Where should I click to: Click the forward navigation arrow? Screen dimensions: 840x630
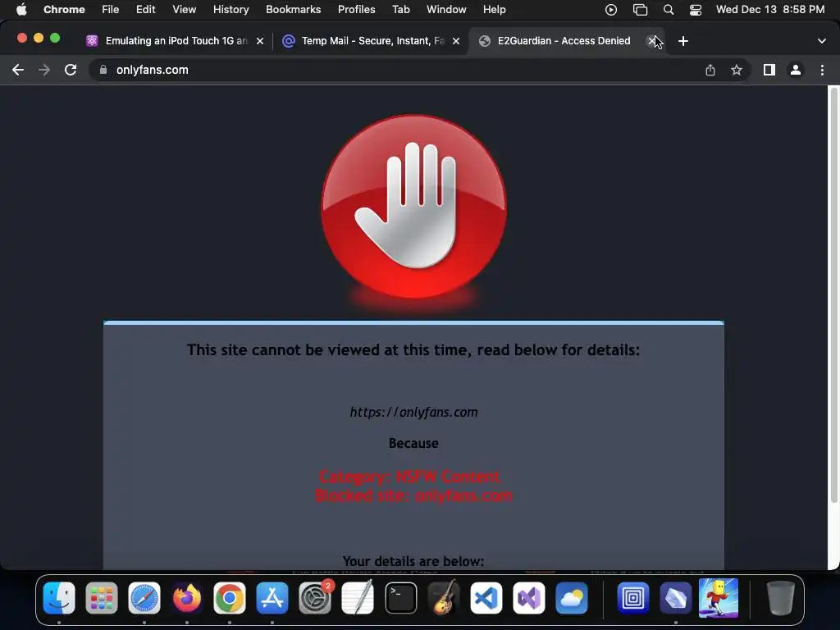tap(44, 70)
